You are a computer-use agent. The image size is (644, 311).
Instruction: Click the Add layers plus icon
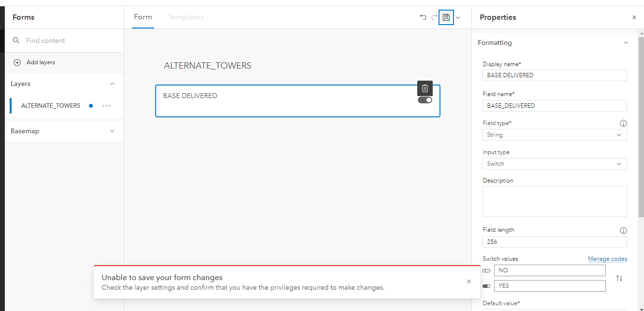17,62
